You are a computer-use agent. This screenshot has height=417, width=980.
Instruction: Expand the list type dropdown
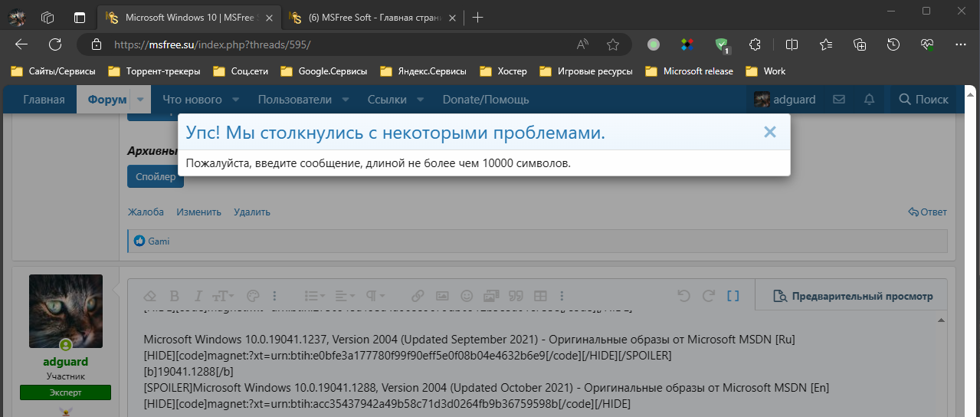315,296
